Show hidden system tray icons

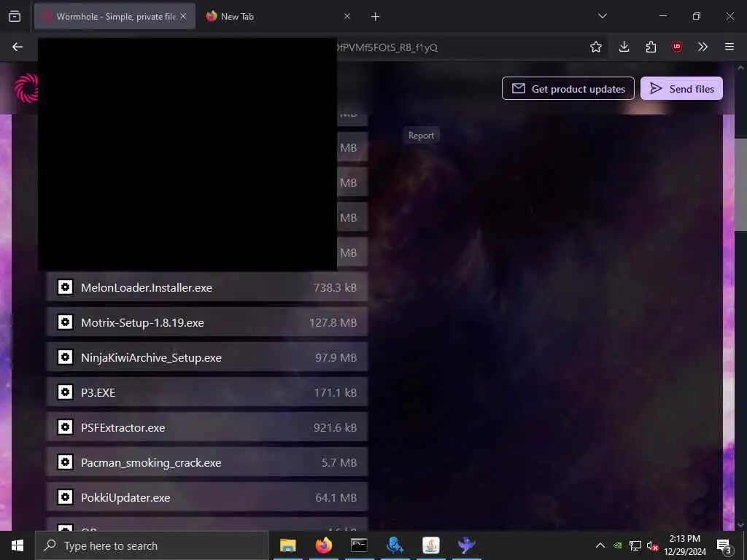[600, 545]
